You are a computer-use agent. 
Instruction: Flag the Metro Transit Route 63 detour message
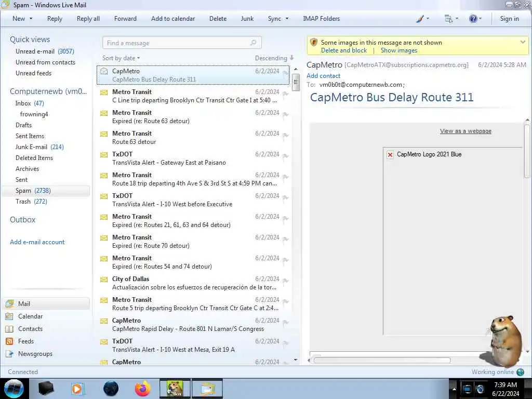point(285,136)
